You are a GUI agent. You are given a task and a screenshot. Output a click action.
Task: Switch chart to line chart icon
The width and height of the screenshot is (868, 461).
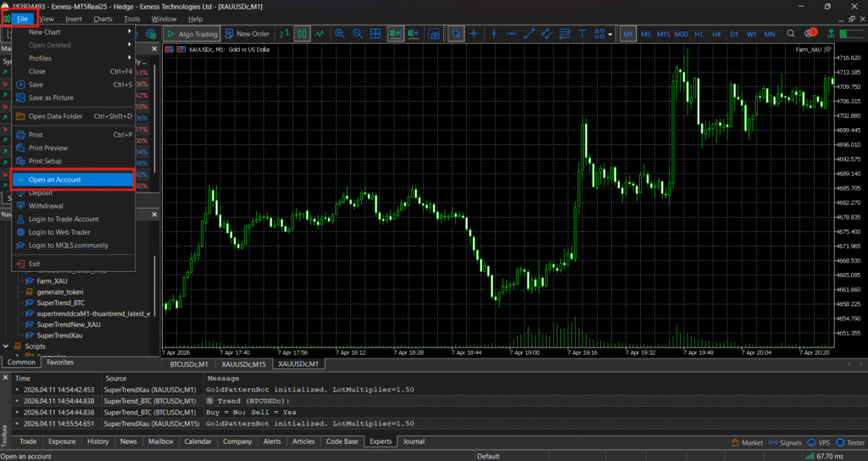(x=320, y=34)
